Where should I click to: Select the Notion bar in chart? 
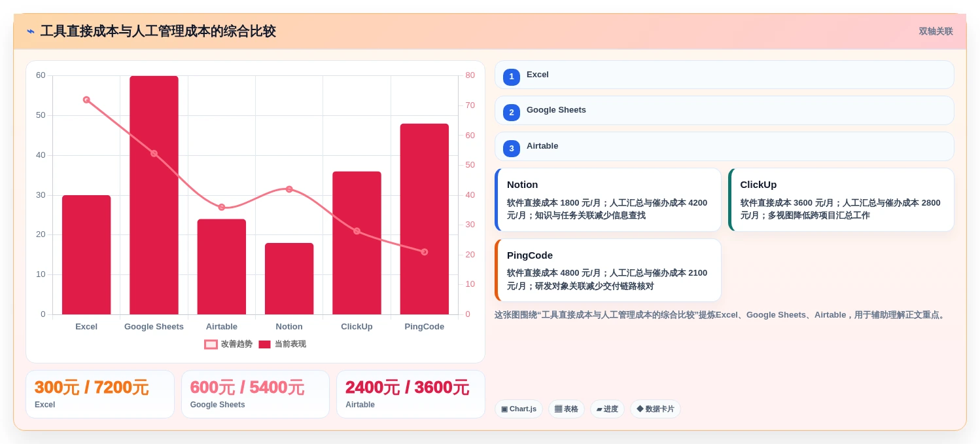point(289,278)
